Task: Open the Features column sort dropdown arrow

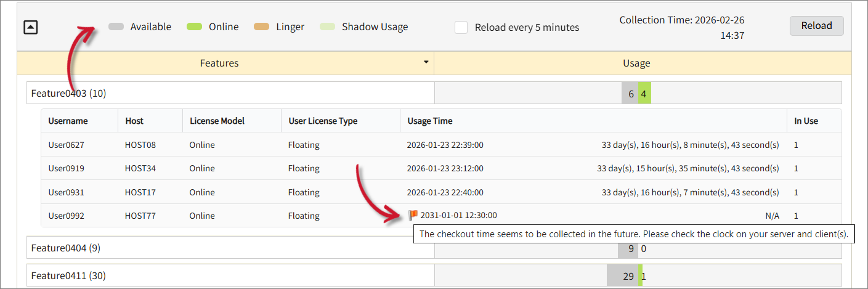Action: click(x=426, y=63)
